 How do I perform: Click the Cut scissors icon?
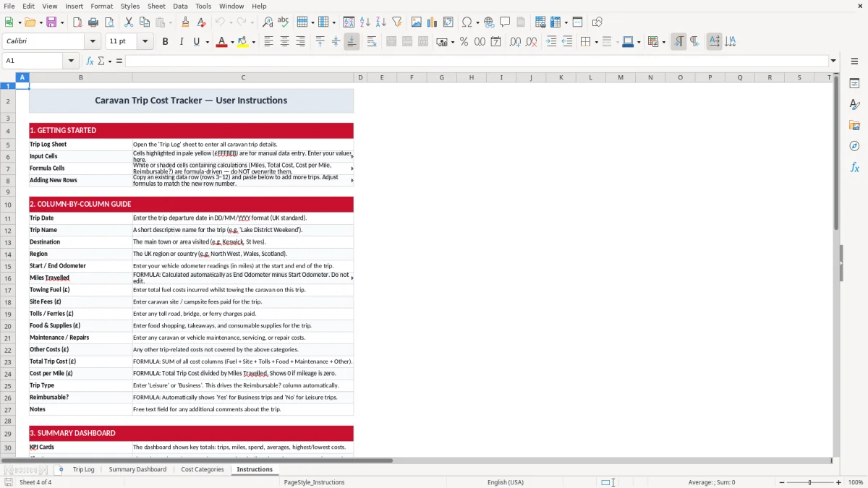[128, 22]
